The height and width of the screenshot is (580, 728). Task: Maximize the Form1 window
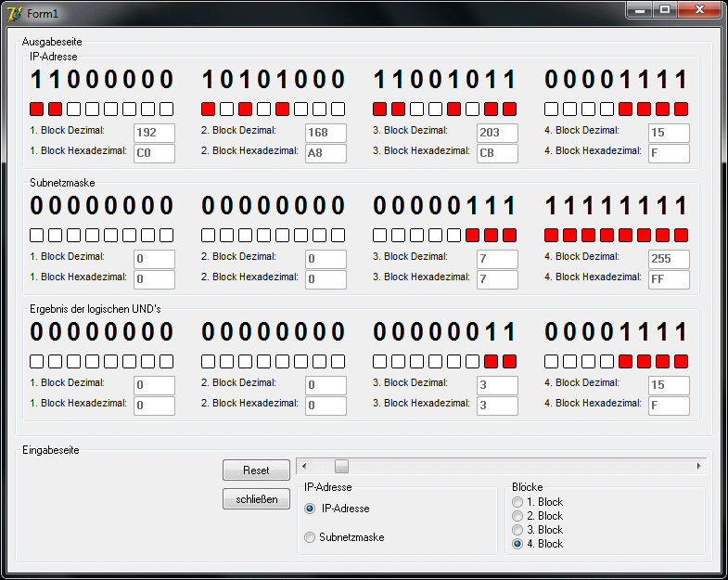point(665,10)
